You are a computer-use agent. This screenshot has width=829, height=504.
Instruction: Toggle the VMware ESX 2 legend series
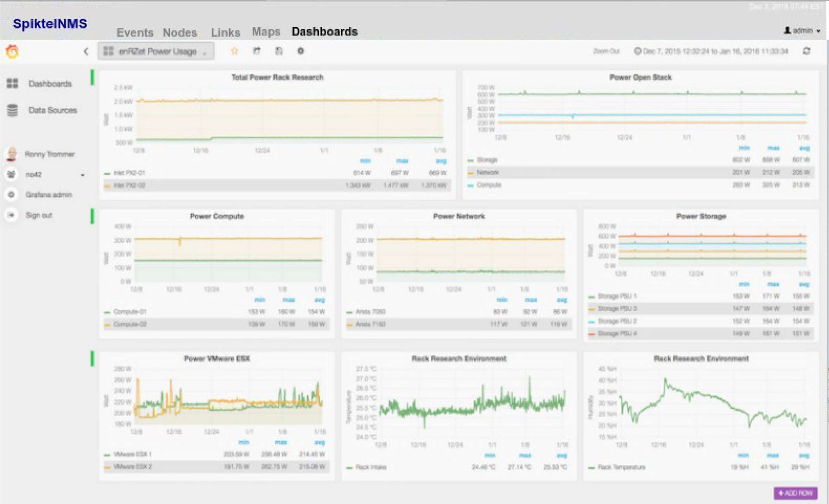tap(133, 466)
